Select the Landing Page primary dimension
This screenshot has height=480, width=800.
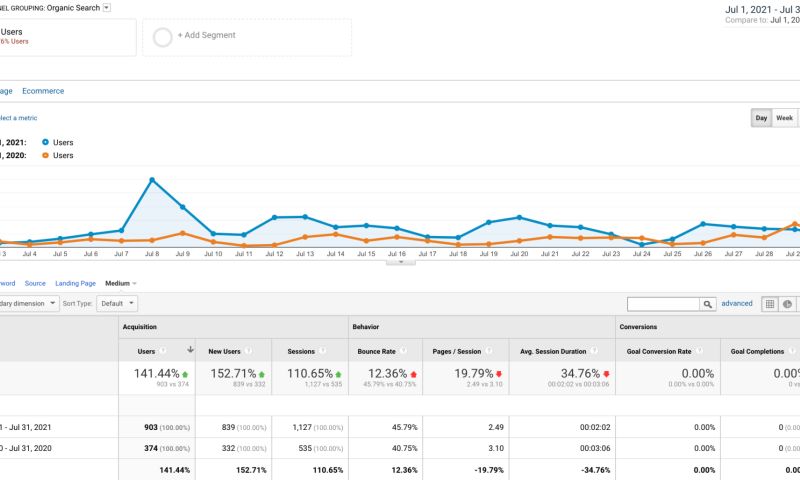point(75,283)
